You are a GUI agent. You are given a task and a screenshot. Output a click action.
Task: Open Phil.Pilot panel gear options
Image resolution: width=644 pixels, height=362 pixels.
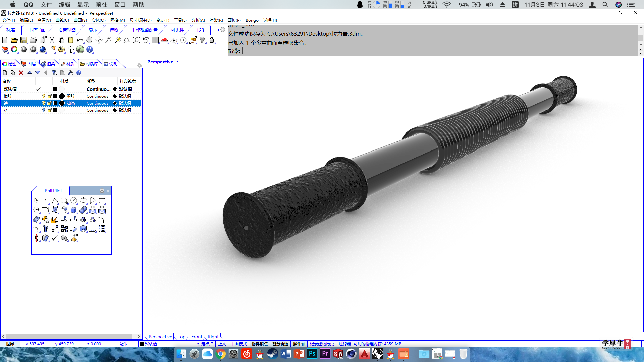pyautogui.click(x=102, y=191)
